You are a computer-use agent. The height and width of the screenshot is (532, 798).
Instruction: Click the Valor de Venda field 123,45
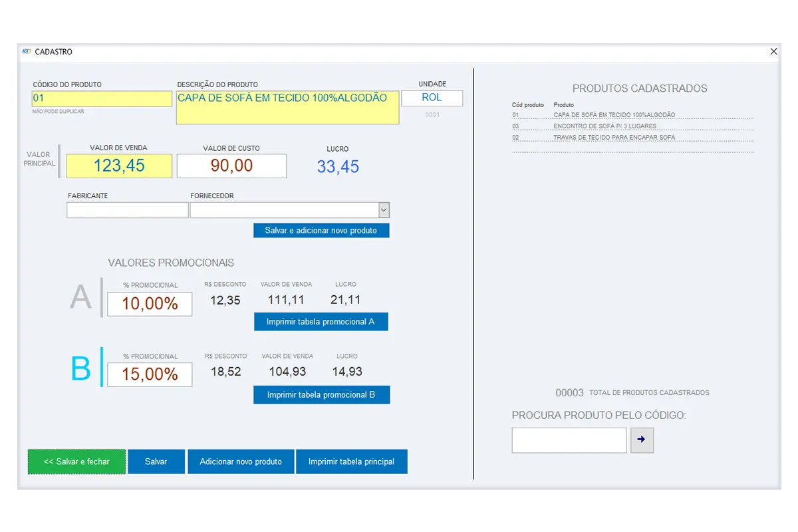click(119, 166)
